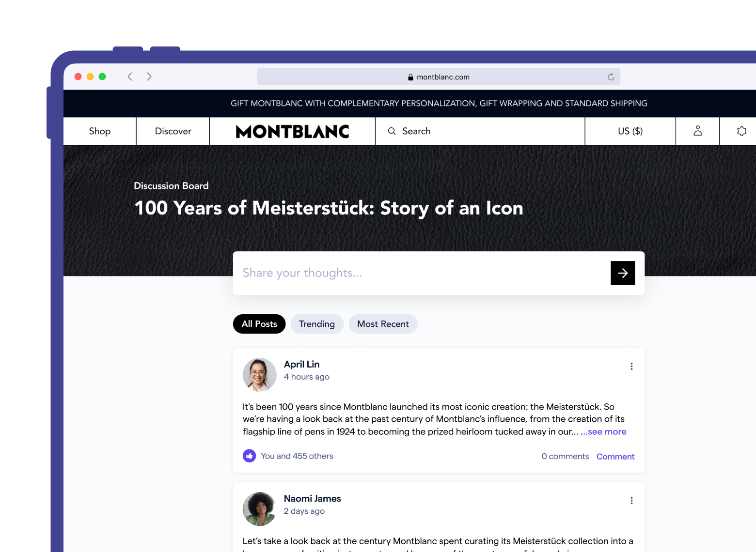
Task: Open the options menu on April Lin's post
Action: pos(631,367)
